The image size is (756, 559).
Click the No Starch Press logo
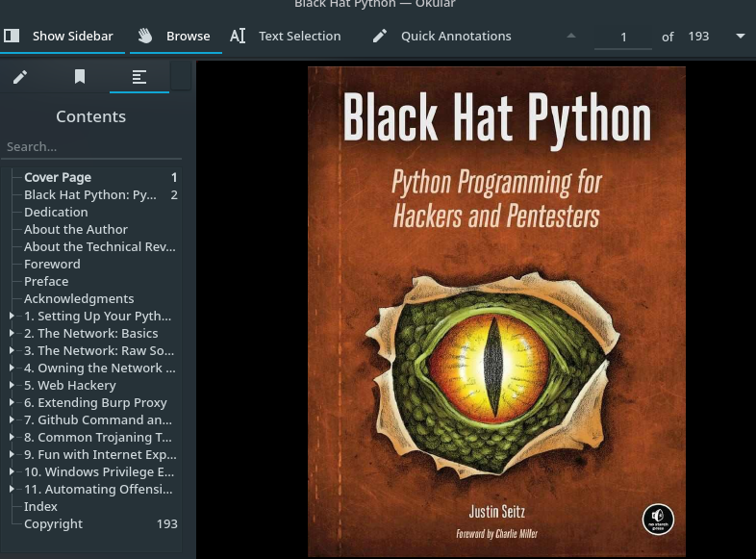click(658, 520)
